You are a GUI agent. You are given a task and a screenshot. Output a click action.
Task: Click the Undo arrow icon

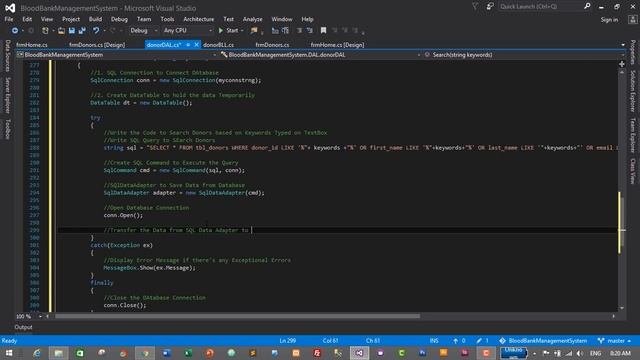(96, 31)
